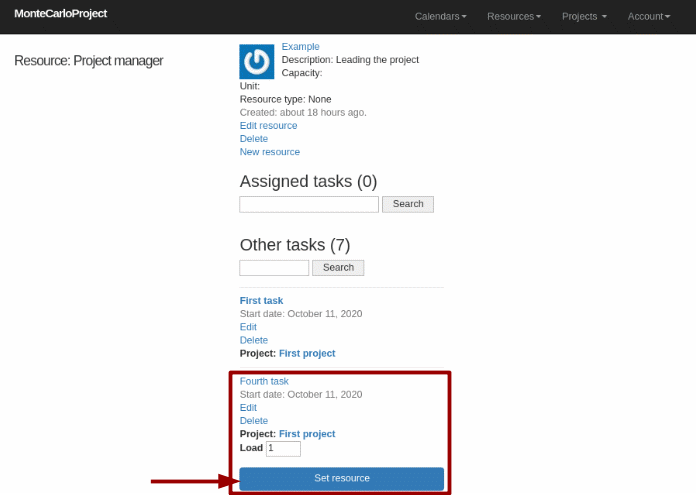
Task: Click the Edit resource link
Action: [269, 126]
